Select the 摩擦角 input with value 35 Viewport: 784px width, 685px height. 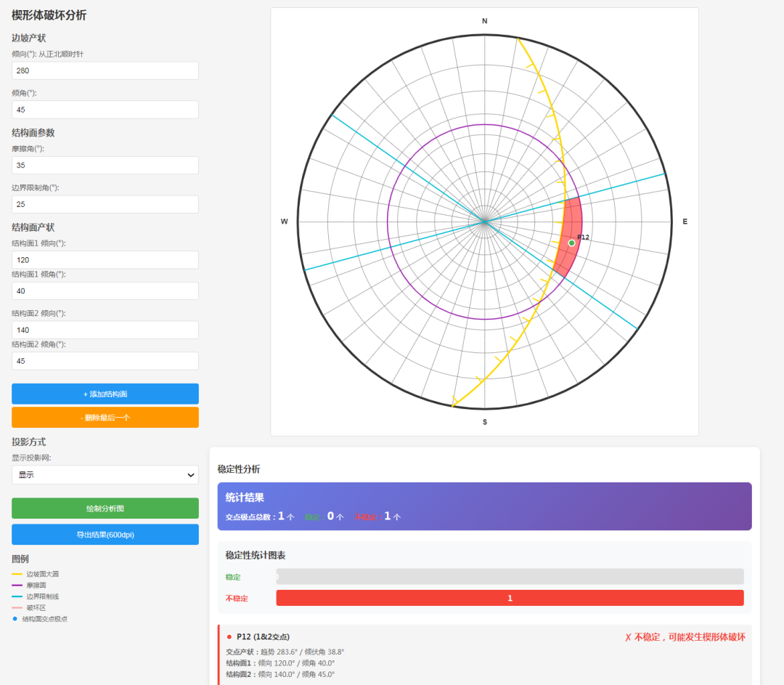[x=105, y=166]
